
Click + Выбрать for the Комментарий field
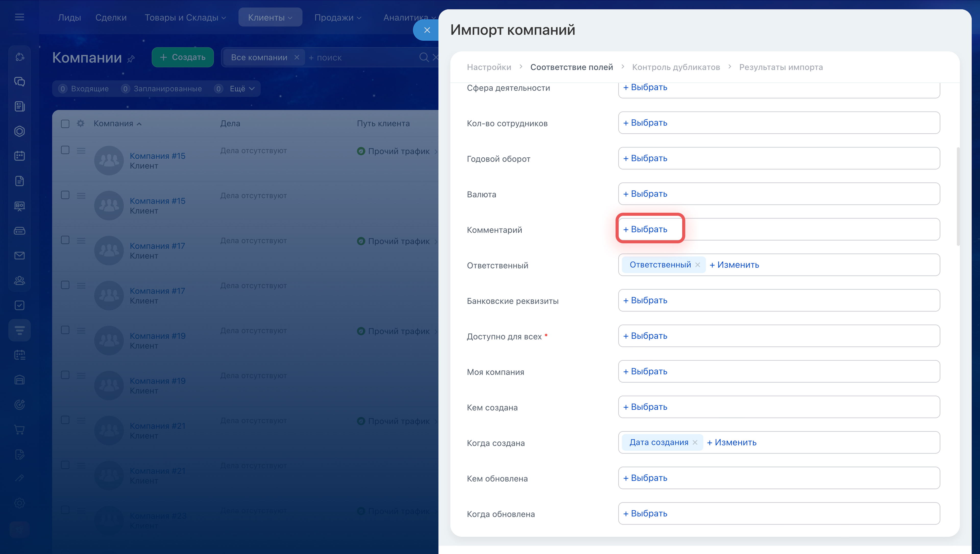pyautogui.click(x=645, y=229)
